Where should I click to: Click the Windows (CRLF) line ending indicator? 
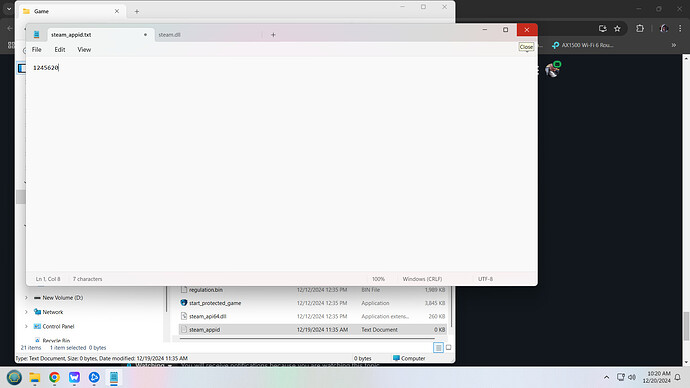[x=422, y=279]
